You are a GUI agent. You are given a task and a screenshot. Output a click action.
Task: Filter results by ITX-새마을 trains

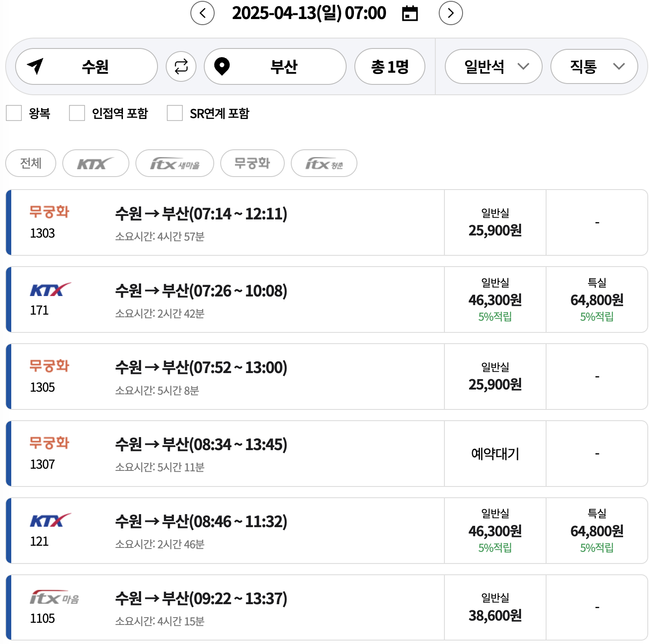click(x=175, y=163)
